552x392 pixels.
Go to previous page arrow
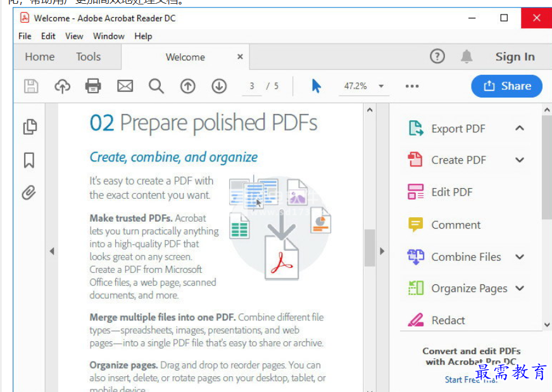coord(187,86)
